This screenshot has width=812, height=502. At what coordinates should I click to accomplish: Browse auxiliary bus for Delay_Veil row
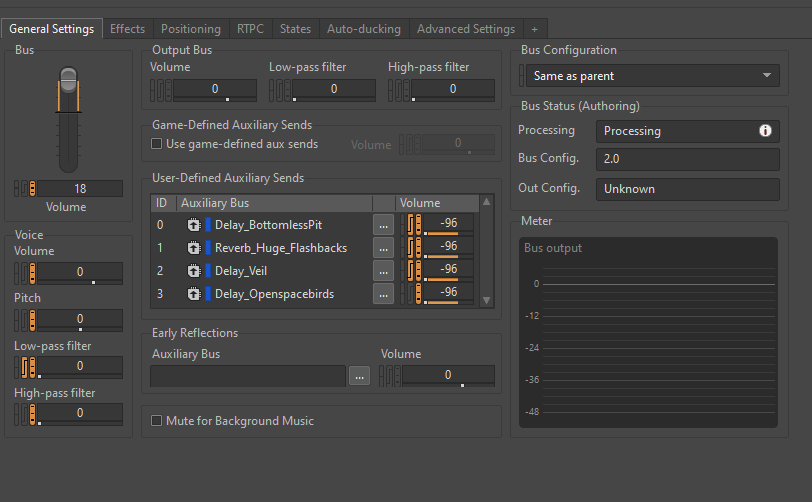click(x=383, y=271)
